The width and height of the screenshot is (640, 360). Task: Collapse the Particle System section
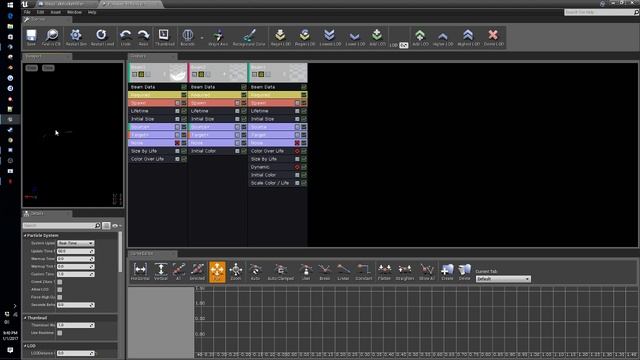pos(25,236)
